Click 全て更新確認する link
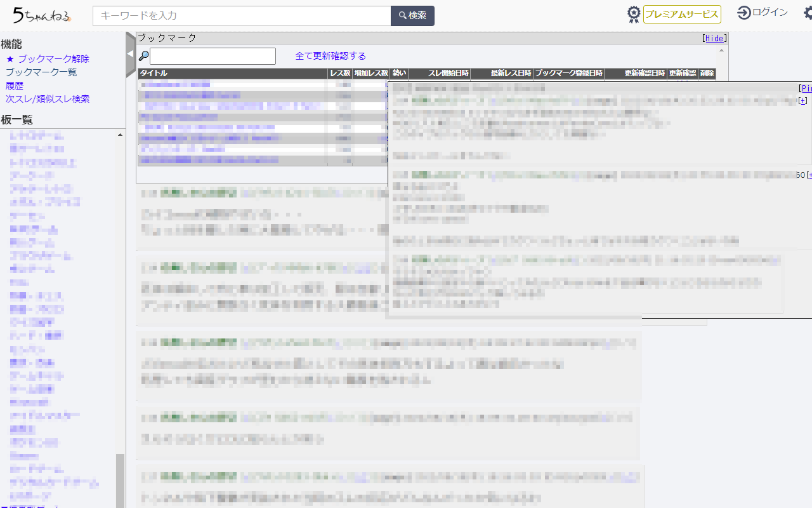This screenshot has width=812, height=508. point(331,56)
